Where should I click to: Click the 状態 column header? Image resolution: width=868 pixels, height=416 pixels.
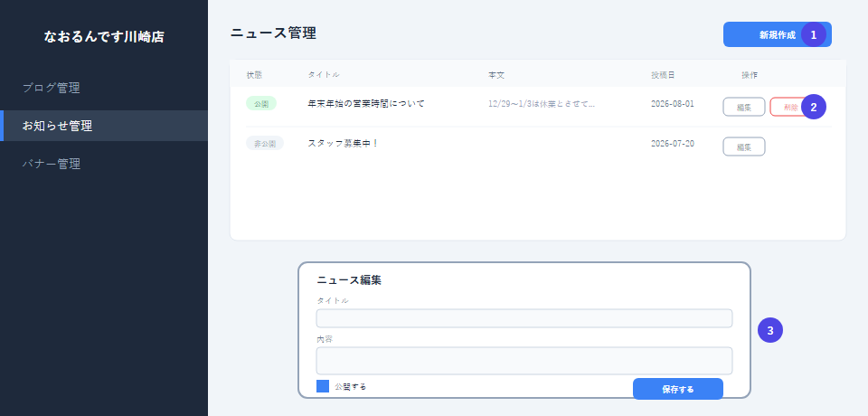(x=254, y=75)
